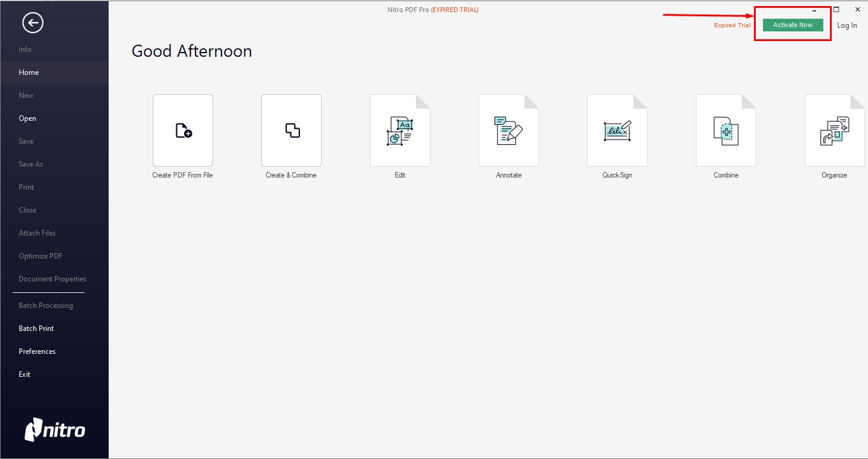Click the Log In link
868x459 pixels.
coord(847,25)
